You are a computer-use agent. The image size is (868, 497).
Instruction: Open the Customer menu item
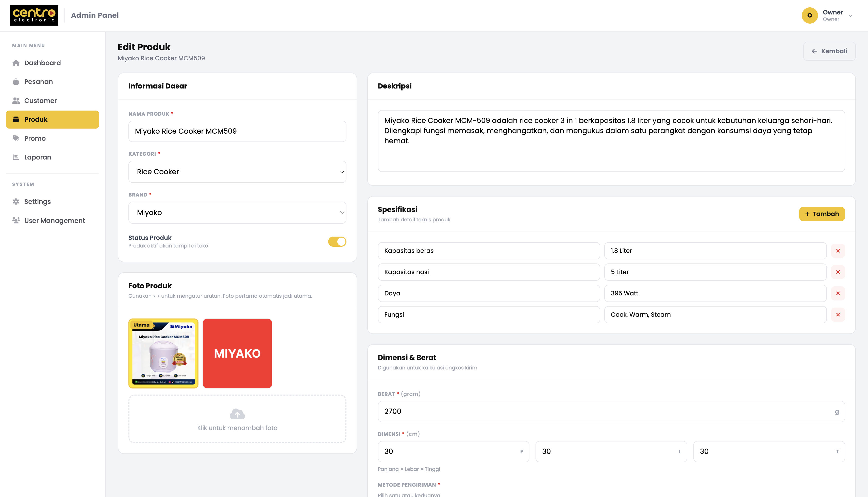pyautogui.click(x=53, y=101)
